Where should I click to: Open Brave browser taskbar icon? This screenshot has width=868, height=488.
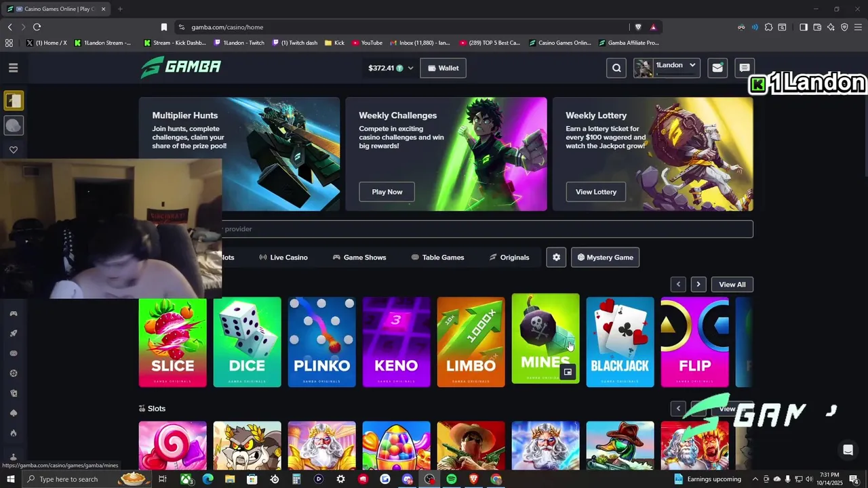(x=474, y=479)
